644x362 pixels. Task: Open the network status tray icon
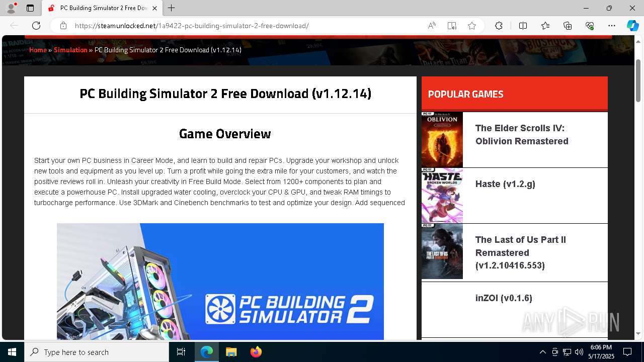567,352
